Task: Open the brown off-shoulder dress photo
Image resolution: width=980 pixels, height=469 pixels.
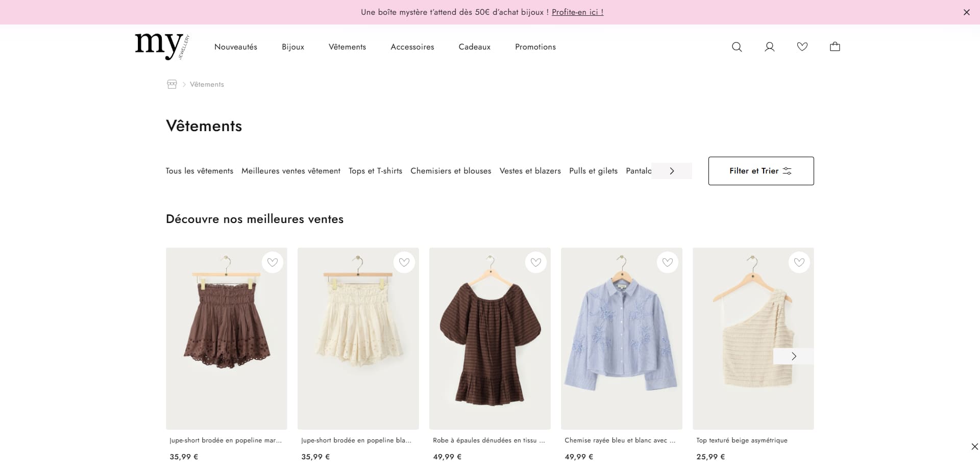Action: [490, 339]
